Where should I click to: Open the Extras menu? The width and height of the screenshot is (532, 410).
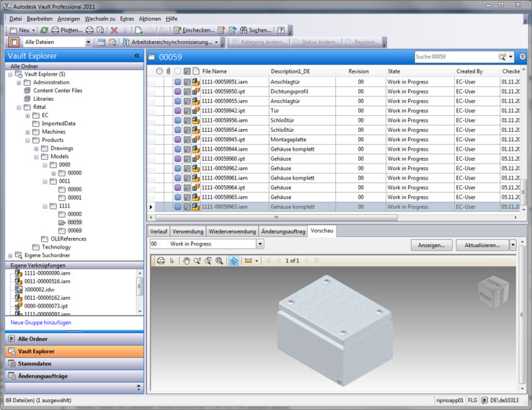click(x=127, y=18)
